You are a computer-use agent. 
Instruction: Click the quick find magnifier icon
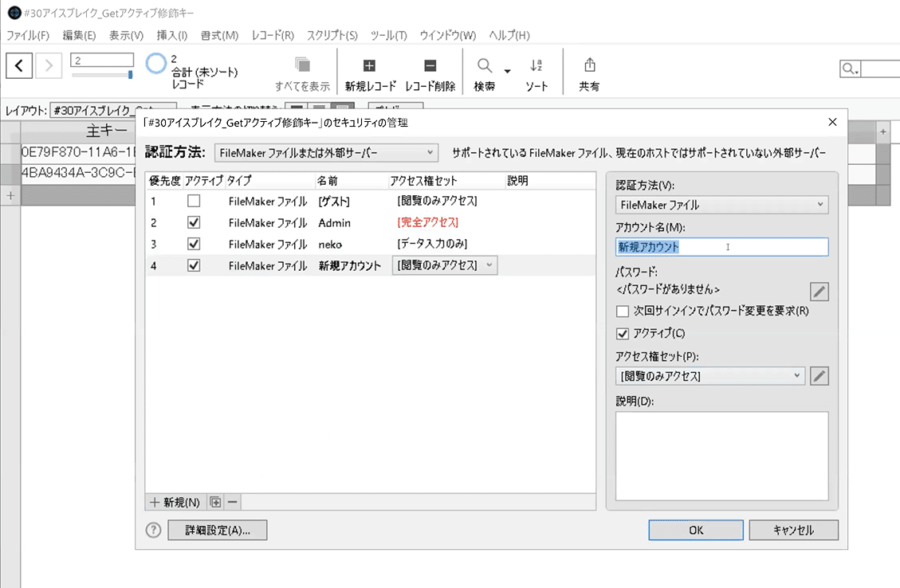click(x=850, y=69)
